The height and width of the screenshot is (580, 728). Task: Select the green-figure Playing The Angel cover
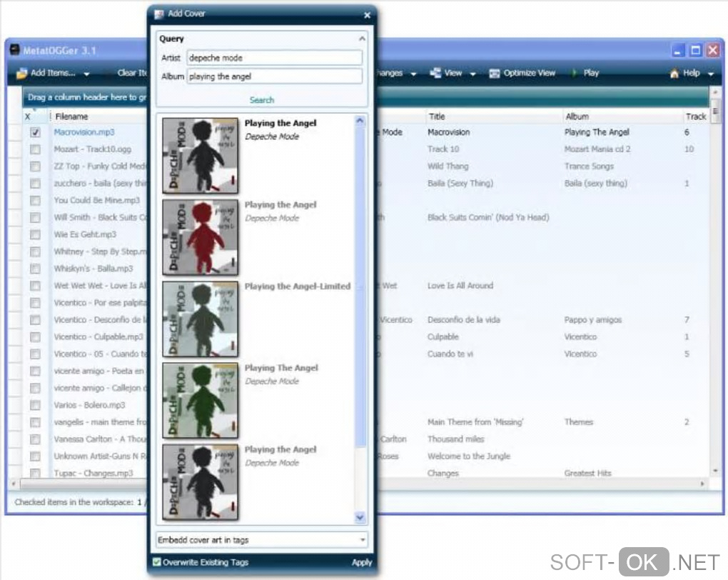[x=200, y=401]
